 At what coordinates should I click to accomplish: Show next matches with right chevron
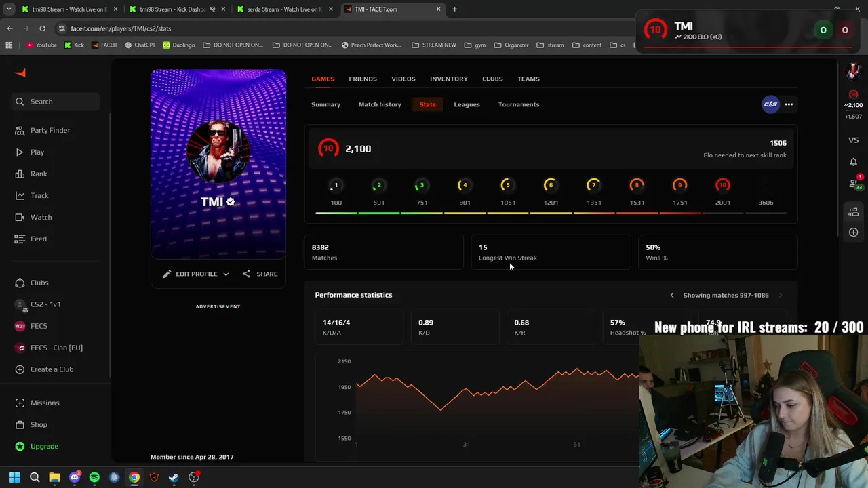[780, 295]
